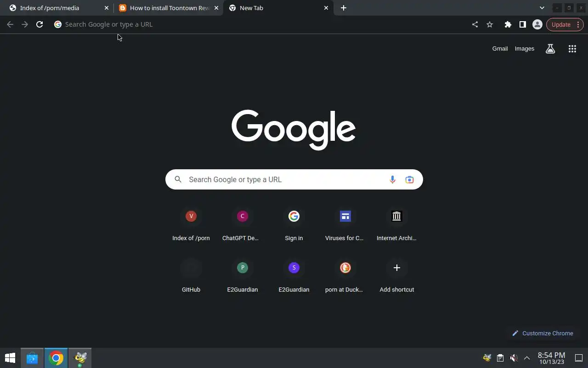Search by image with the camera icon
The image size is (588, 368).
(x=409, y=179)
